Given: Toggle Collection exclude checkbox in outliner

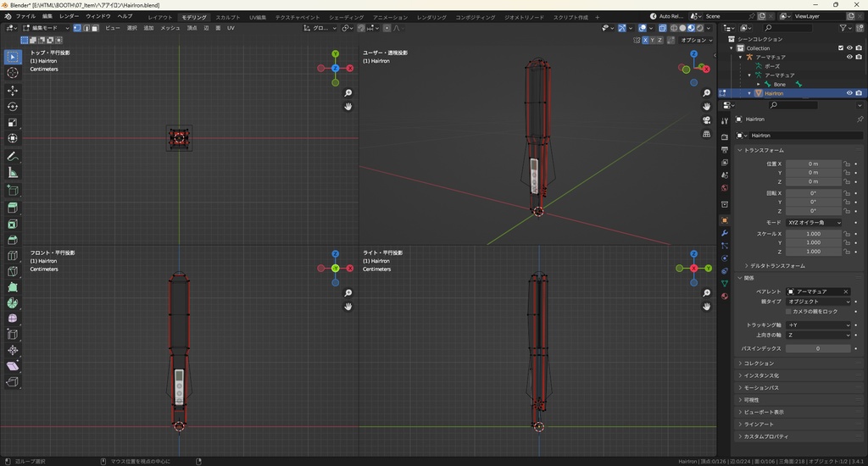Looking at the screenshot, I should pos(841,48).
